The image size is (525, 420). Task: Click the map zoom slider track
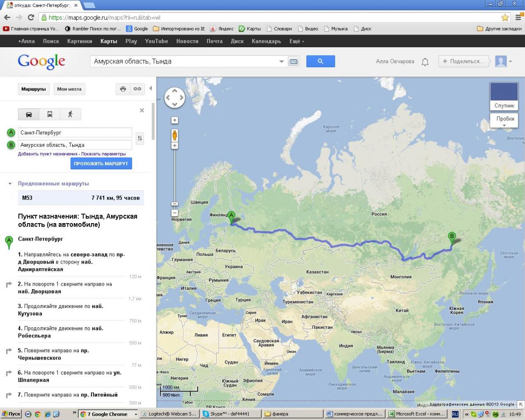(175, 175)
